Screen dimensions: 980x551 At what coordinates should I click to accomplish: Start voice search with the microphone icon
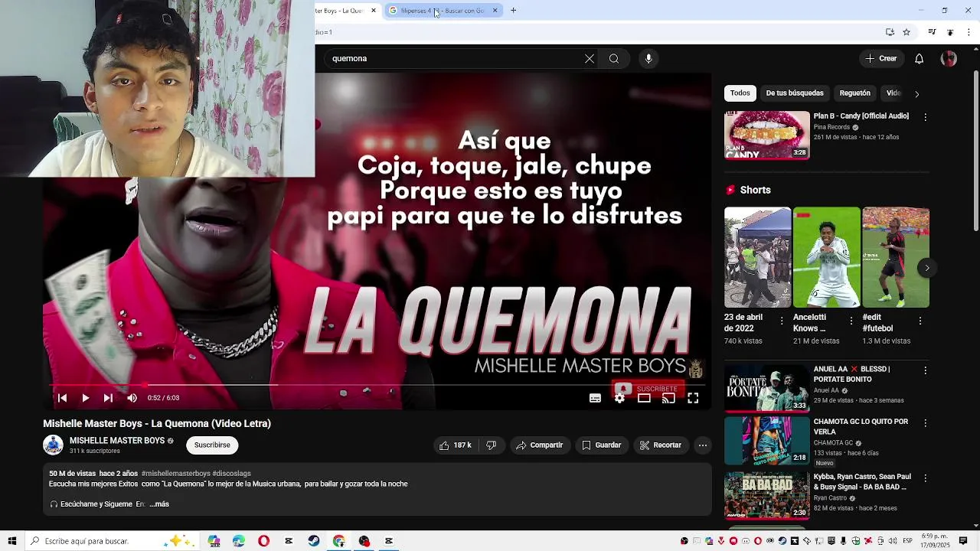648,59
